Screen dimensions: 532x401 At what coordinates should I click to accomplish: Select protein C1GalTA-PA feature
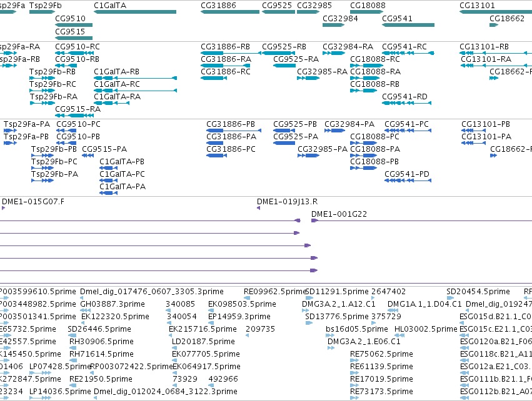(109, 193)
